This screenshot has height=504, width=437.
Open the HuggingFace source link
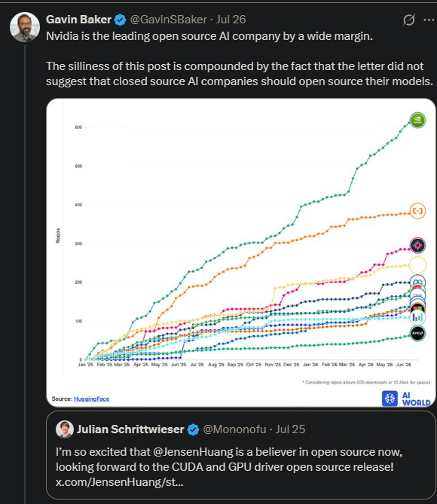click(91, 399)
